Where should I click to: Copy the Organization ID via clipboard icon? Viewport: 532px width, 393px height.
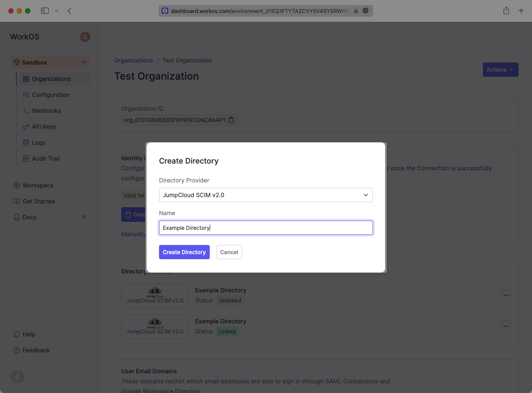pyautogui.click(x=231, y=120)
